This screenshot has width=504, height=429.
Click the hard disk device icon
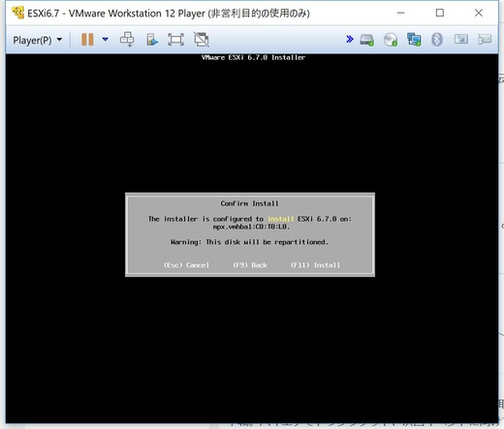(367, 40)
